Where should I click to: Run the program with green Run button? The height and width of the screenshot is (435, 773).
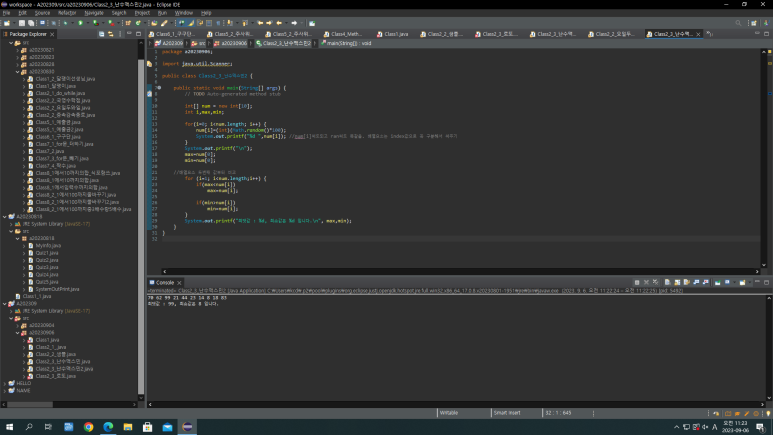80,23
